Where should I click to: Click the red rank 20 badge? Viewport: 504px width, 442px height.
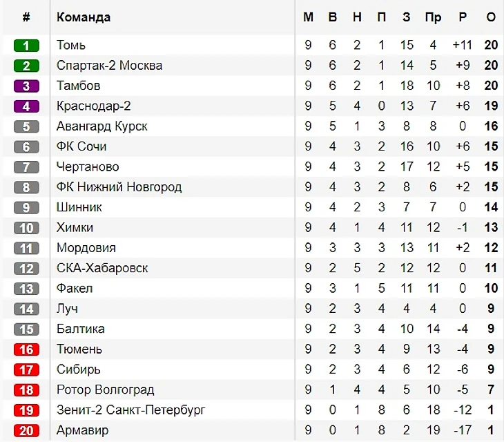(x=26, y=430)
